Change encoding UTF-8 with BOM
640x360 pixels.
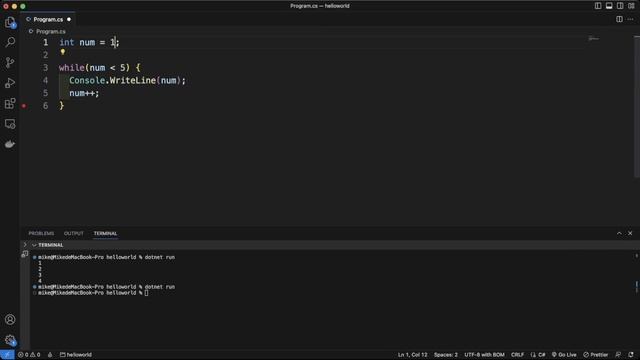[x=484, y=355]
